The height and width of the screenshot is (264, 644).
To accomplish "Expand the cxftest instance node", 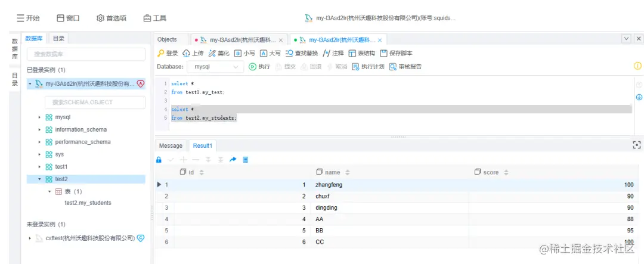I will 30,238.
